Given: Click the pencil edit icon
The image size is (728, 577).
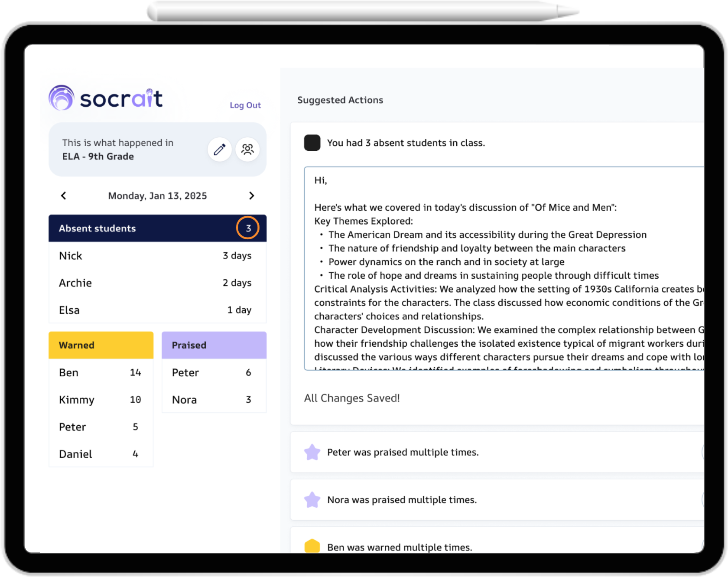Looking at the screenshot, I should pyautogui.click(x=219, y=150).
